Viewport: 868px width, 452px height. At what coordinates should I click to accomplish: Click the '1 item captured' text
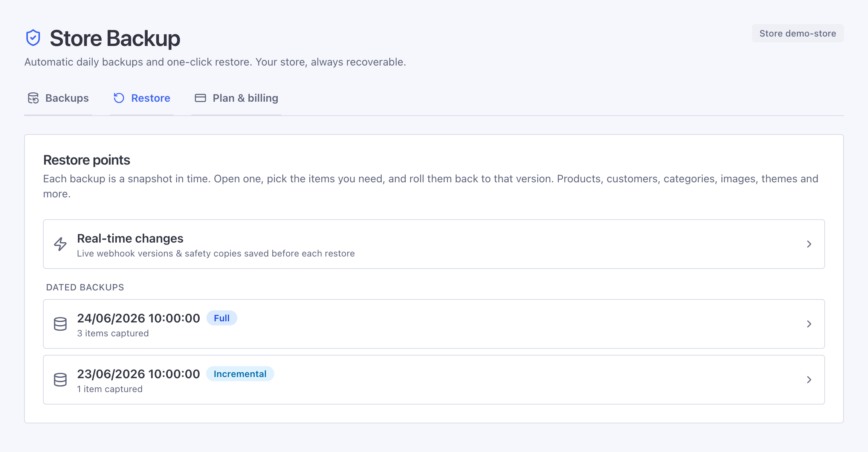(110, 389)
